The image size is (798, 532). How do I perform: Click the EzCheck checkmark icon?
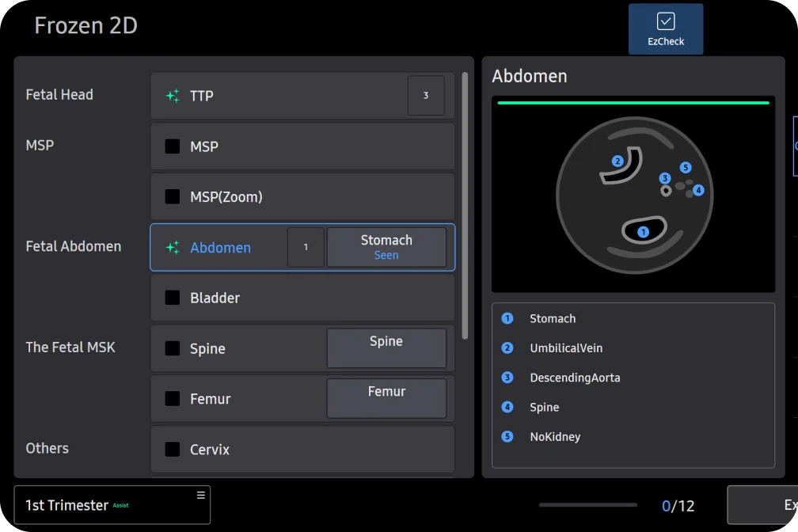[666, 21]
